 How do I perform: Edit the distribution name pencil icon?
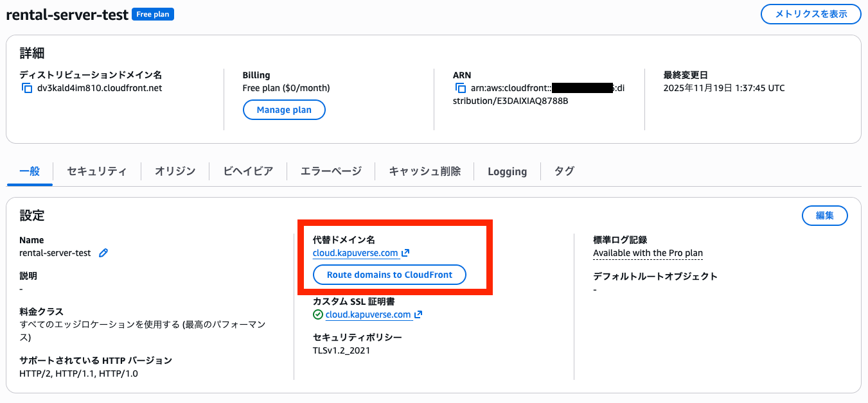pyautogui.click(x=103, y=253)
